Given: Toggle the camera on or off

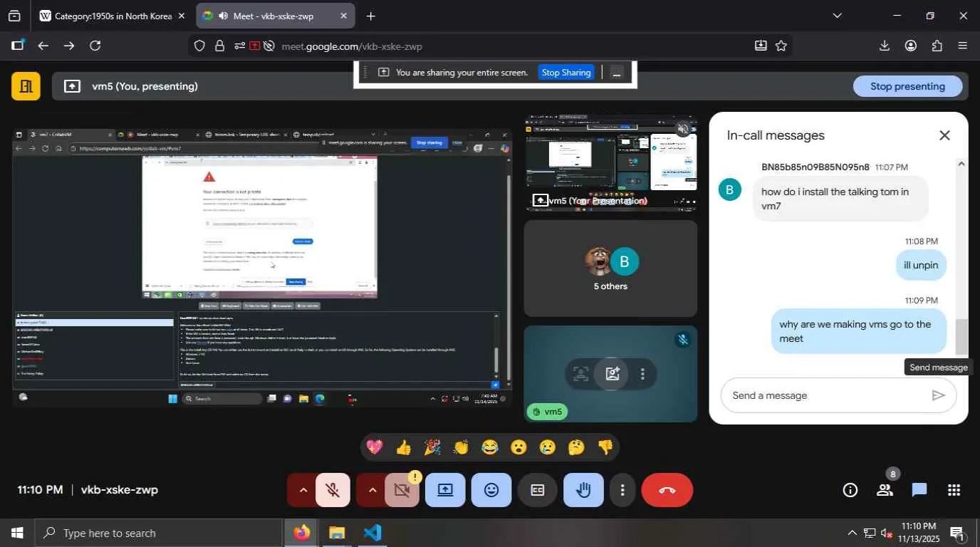Looking at the screenshot, I should click(402, 490).
